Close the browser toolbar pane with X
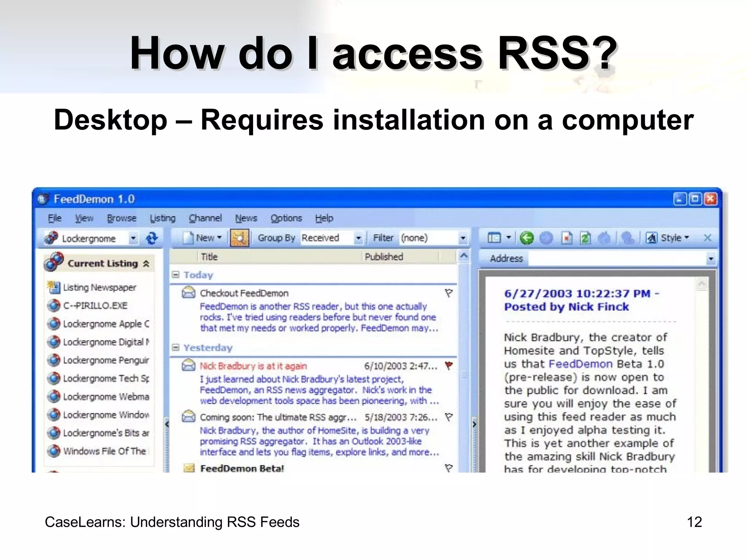 click(707, 238)
